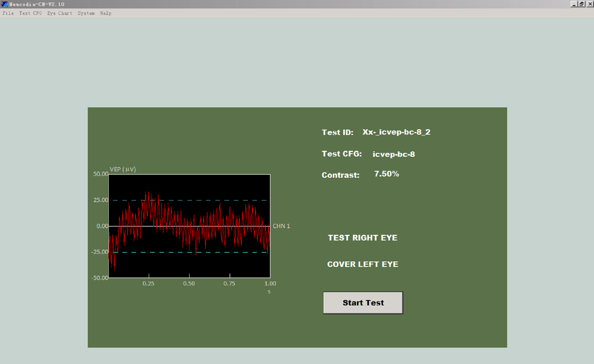
Task: Open the Eye Chart menu
Action: (60, 13)
